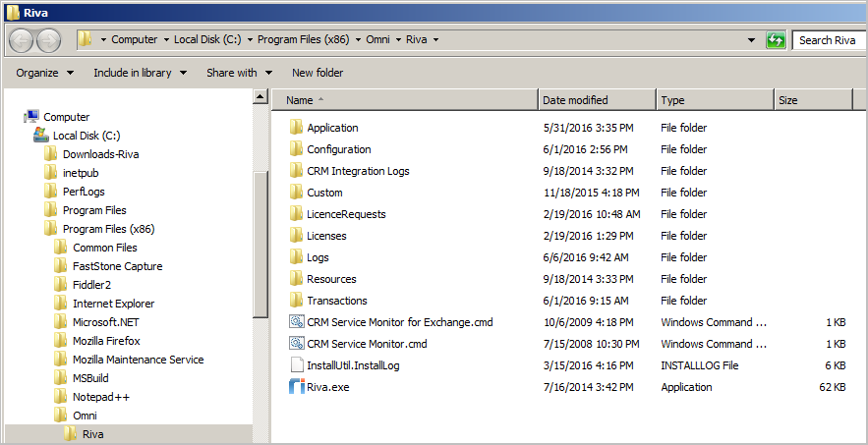
Task: Go to Omni in the breadcrumb path
Action: click(378, 39)
